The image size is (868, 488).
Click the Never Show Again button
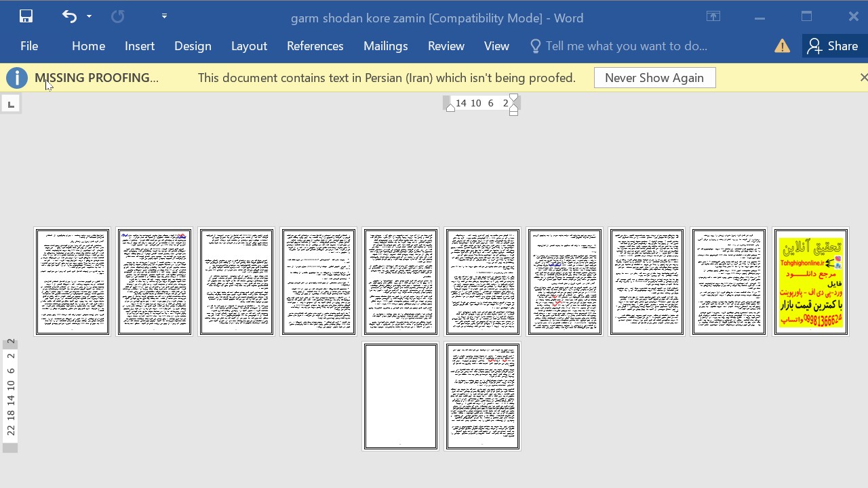click(x=654, y=78)
